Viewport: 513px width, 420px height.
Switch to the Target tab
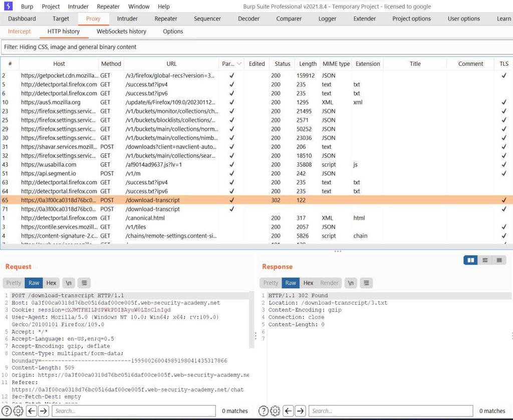(61, 19)
